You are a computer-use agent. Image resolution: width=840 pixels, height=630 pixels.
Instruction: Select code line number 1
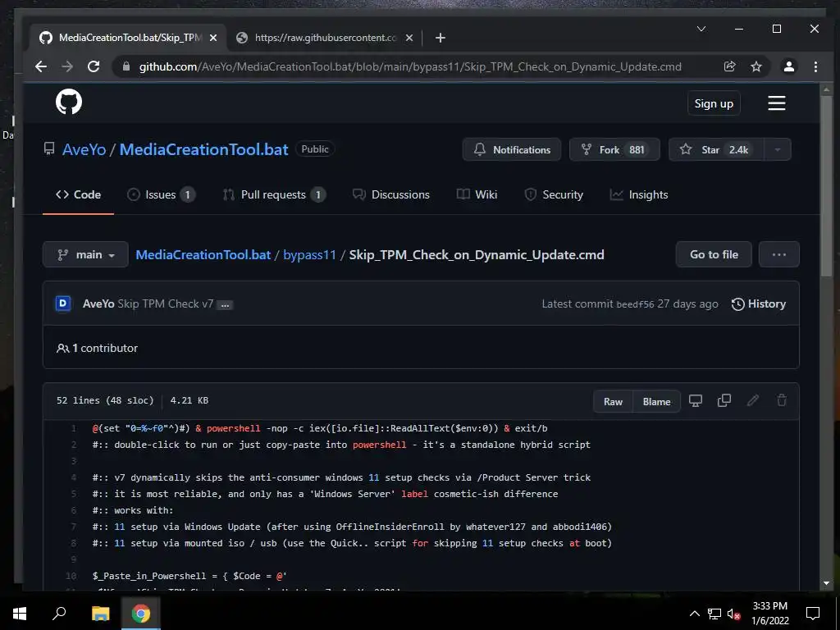[73, 428]
